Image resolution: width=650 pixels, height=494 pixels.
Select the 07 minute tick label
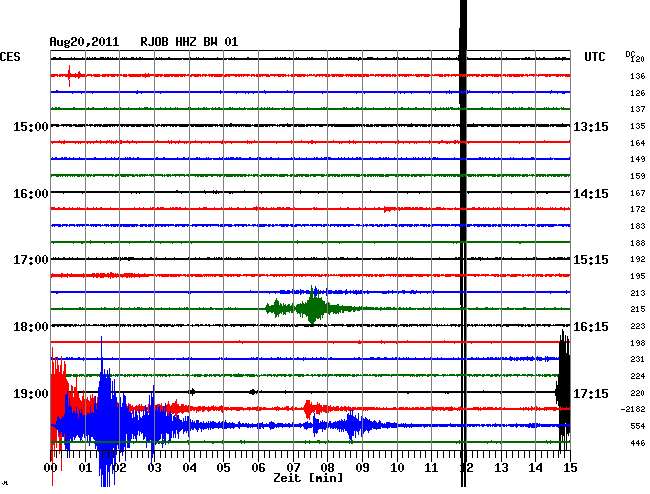point(293,468)
